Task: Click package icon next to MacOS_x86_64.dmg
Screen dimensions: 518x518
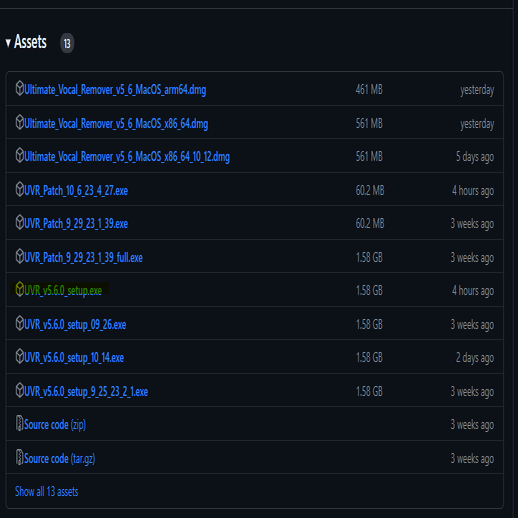Action: 19,123
